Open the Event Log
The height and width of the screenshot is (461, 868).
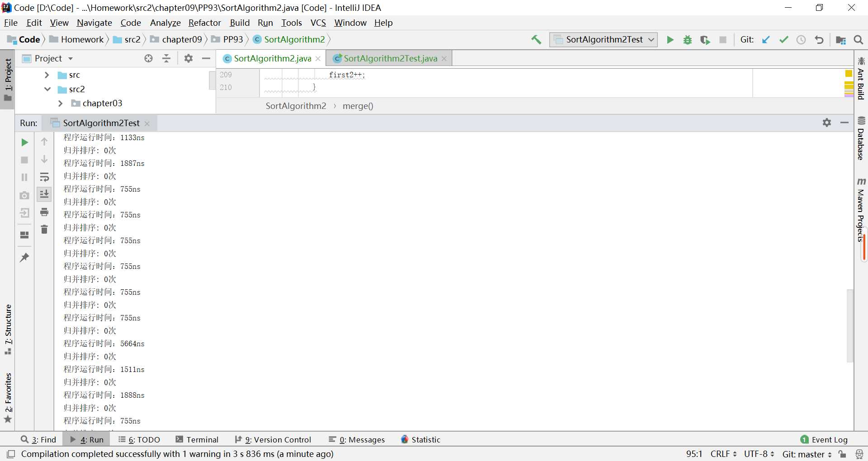[x=824, y=439]
